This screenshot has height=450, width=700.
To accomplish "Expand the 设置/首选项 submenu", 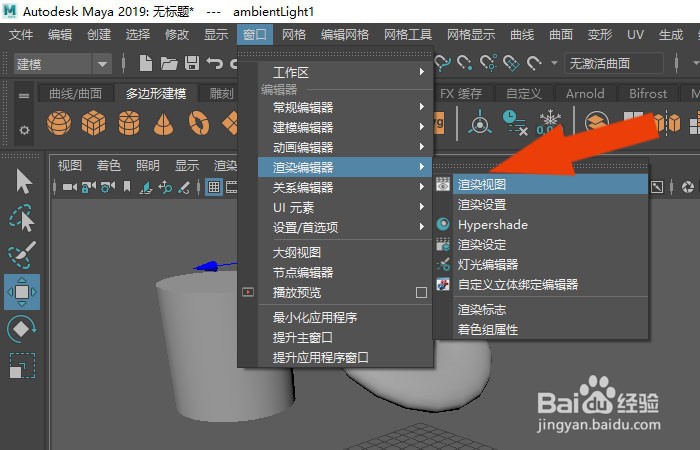I will [x=345, y=227].
